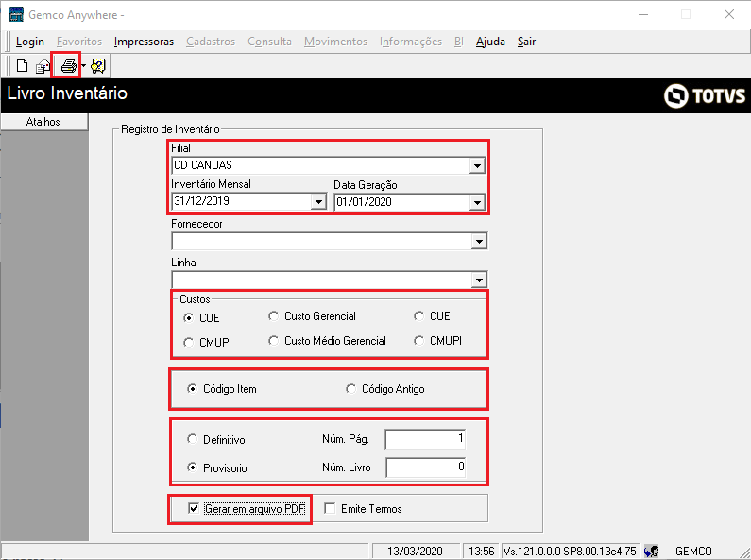Select the CUE cost radio button
Viewport: 751px width, 560px height.
(189, 318)
